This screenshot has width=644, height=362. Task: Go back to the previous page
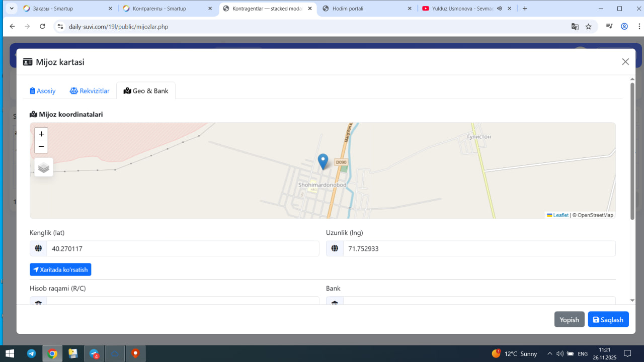(13, 27)
